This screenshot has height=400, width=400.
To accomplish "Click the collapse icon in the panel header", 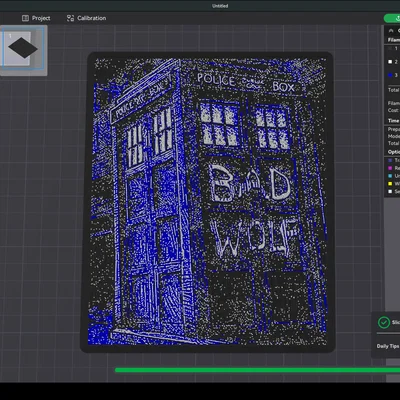I will pyautogui.click(x=391, y=31).
